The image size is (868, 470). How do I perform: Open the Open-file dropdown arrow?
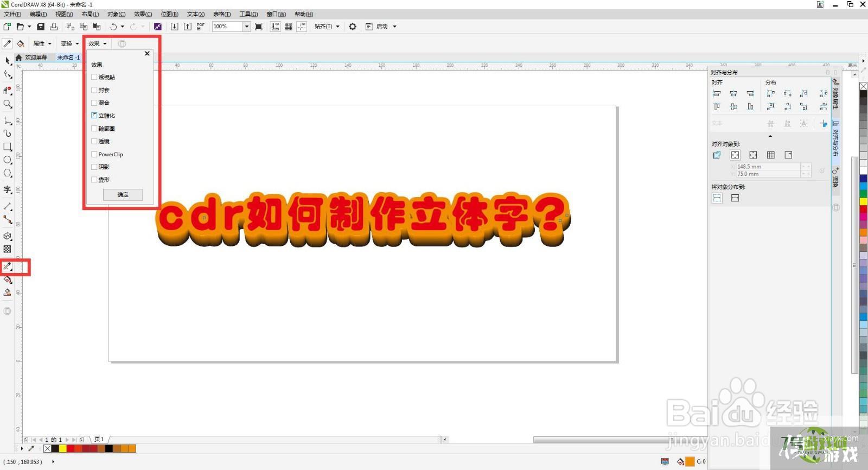[x=29, y=26]
